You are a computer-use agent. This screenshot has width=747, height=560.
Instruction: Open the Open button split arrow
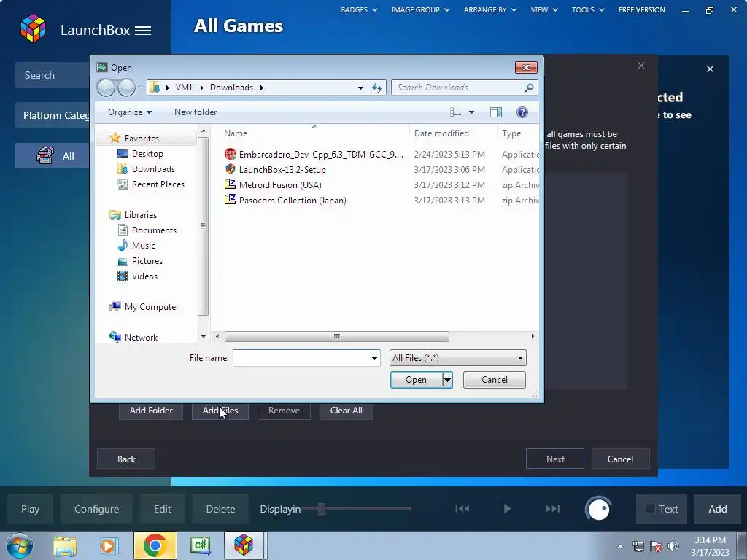(447, 379)
